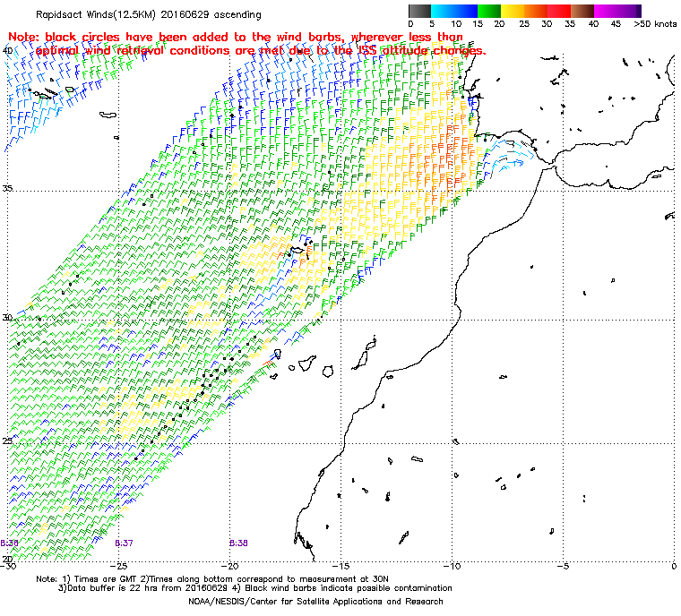681x616 pixels.
Task: Click the footnote 'Times are GMT' line
Action: pos(212,579)
